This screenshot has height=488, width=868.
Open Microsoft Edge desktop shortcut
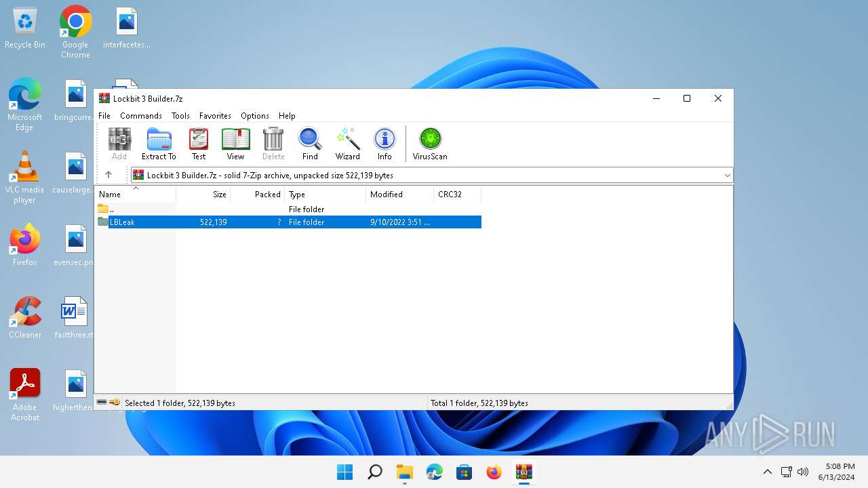[x=24, y=105]
